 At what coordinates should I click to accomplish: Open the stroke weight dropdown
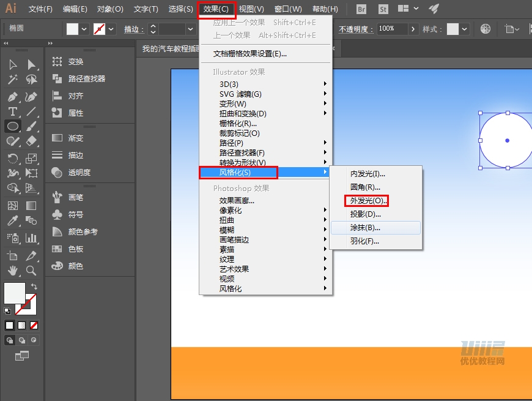click(190, 29)
